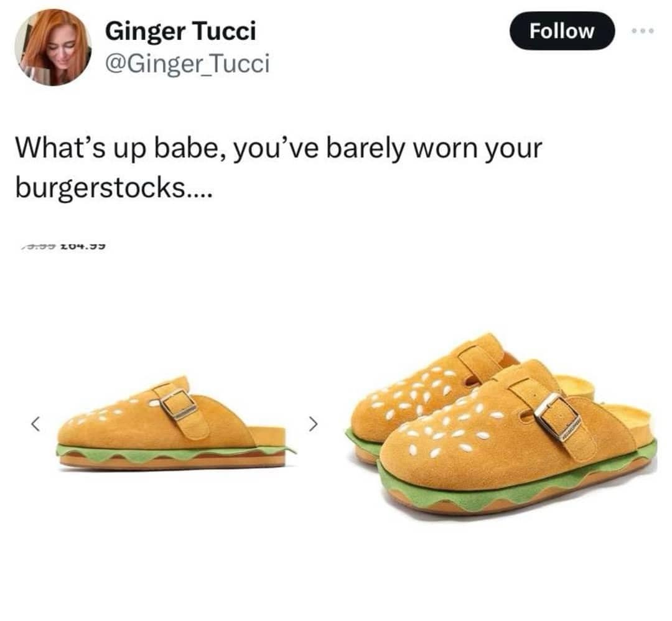Go to previous product image with left chevron
This screenshot has width=672, height=621.
click(36, 424)
